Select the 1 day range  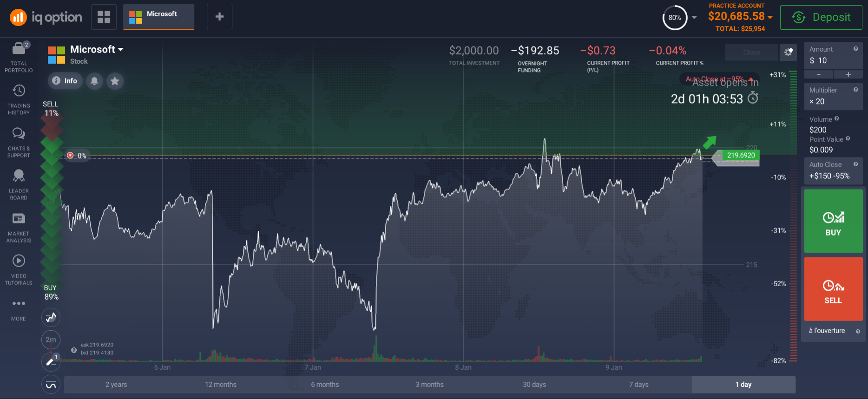pyautogui.click(x=743, y=385)
